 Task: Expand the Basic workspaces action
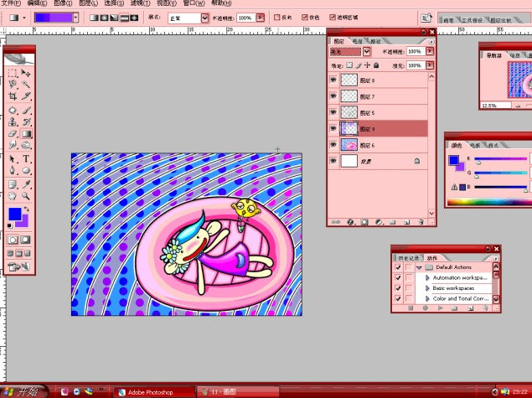click(427, 288)
